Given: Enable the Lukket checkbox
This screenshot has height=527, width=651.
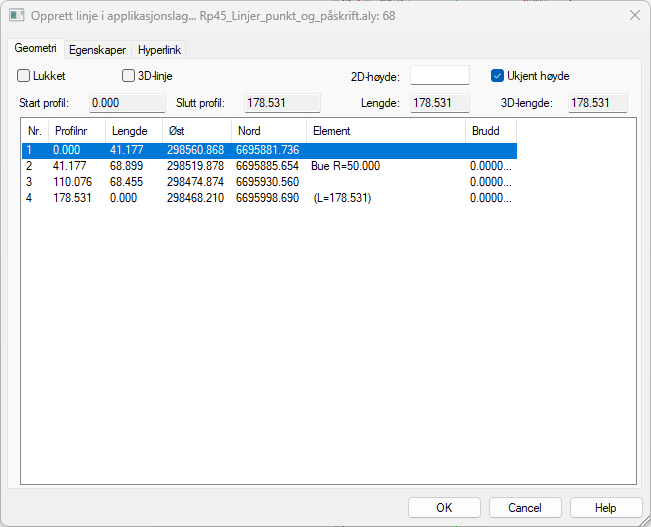Looking at the screenshot, I should [x=24, y=75].
